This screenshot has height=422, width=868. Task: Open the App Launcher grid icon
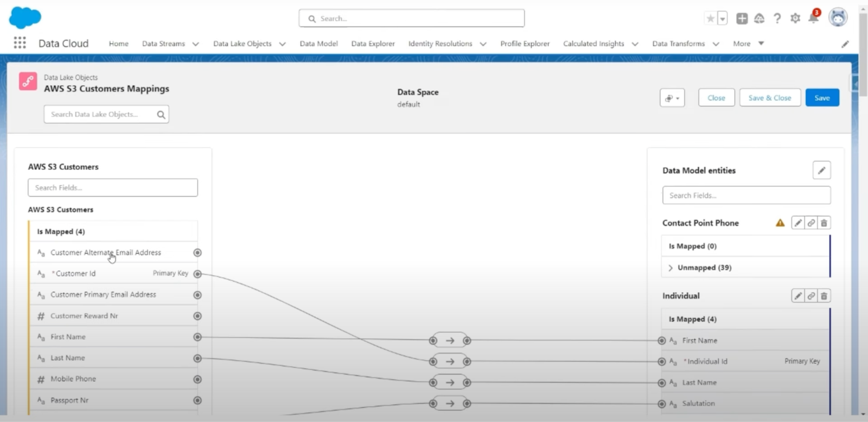point(20,43)
